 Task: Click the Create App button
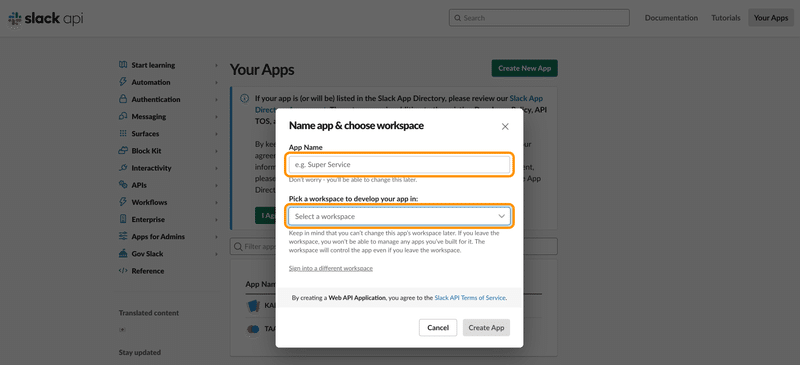486,328
